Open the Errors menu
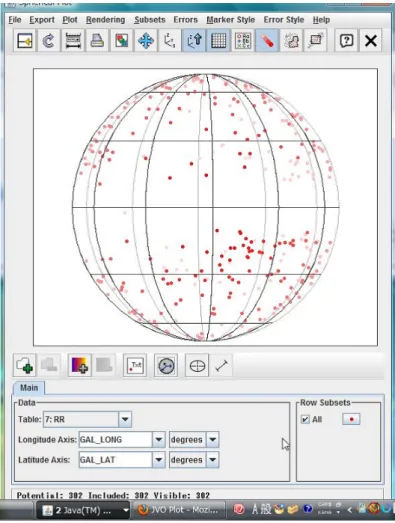Screen dimensions: 395x523 [x=185, y=20]
